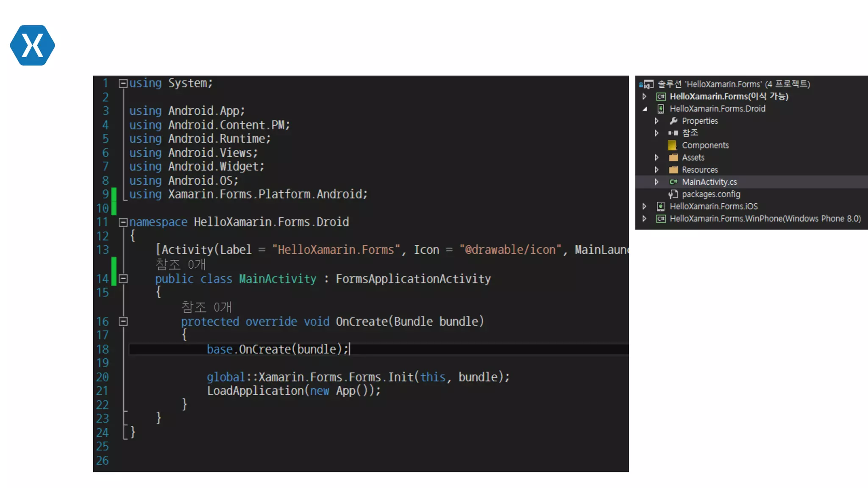Select the HelloXamarin.Forms portable project
The image size is (868, 488).
(729, 96)
